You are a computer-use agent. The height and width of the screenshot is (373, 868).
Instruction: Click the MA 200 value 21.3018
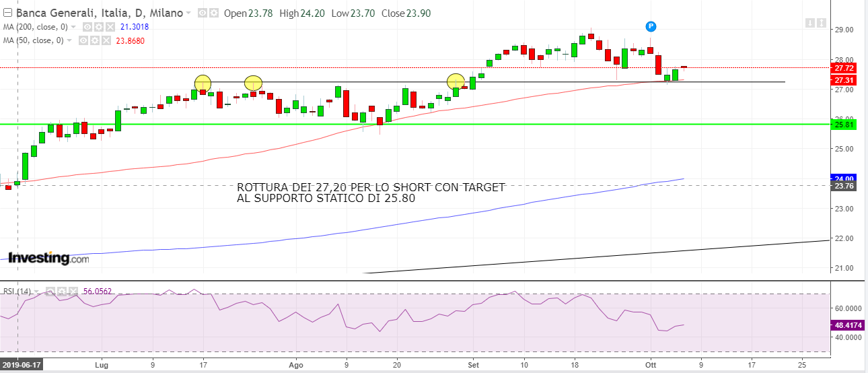click(x=134, y=27)
